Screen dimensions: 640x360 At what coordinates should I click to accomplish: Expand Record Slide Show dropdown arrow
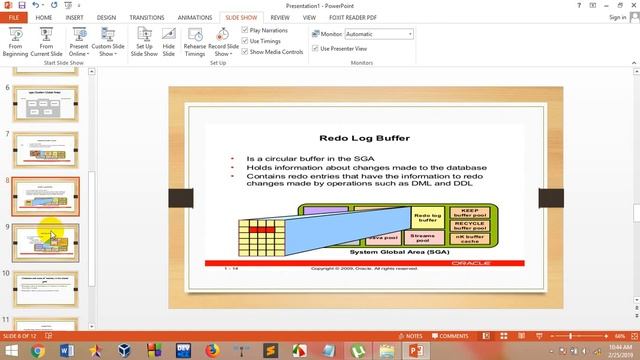point(231,54)
